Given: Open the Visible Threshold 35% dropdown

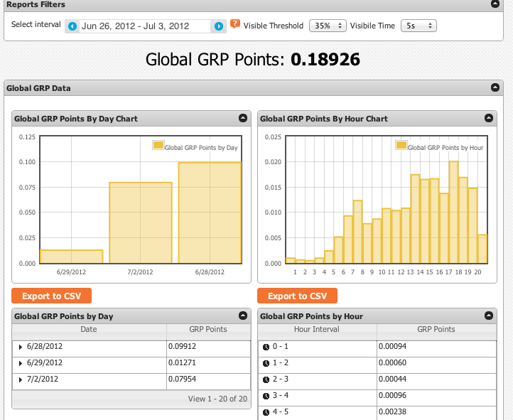Looking at the screenshot, I should coord(328,26).
